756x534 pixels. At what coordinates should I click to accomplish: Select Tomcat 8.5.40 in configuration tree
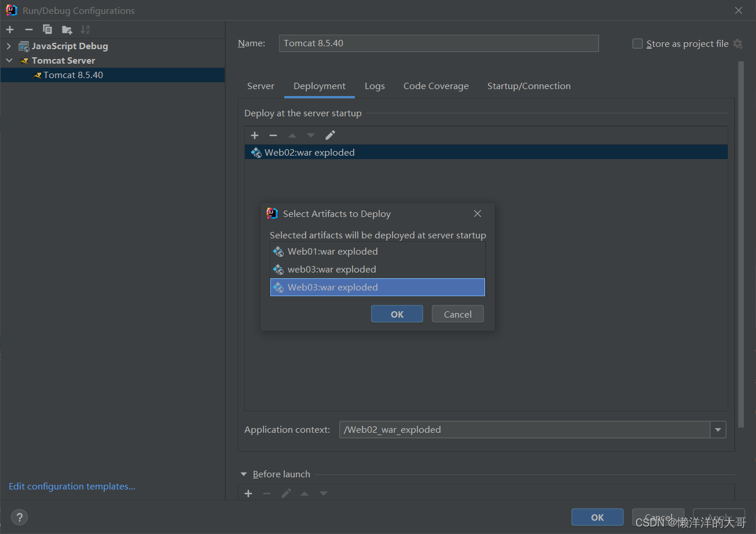click(112, 75)
